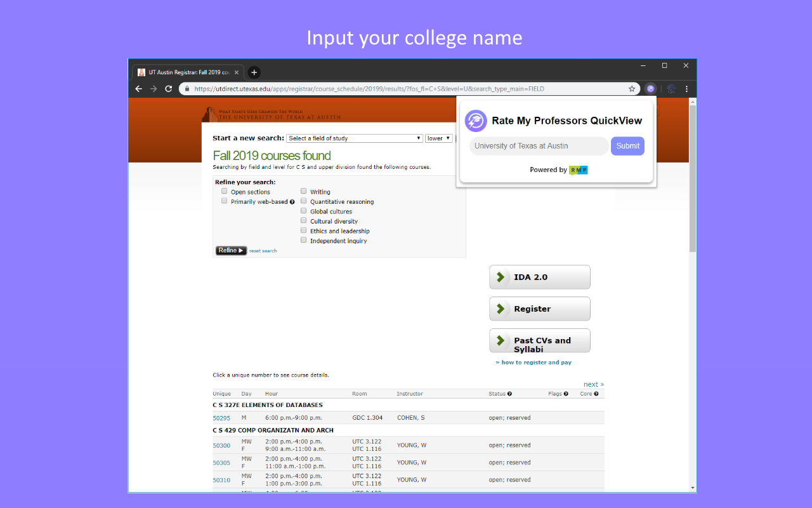
Task: Click the page vertical scrollbar
Action: pos(693,178)
